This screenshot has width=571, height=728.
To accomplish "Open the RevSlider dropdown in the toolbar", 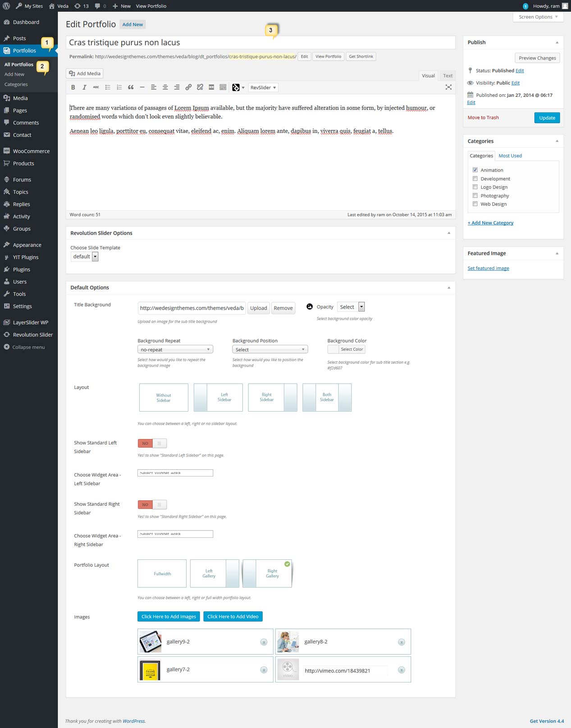I will pos(263,87).
